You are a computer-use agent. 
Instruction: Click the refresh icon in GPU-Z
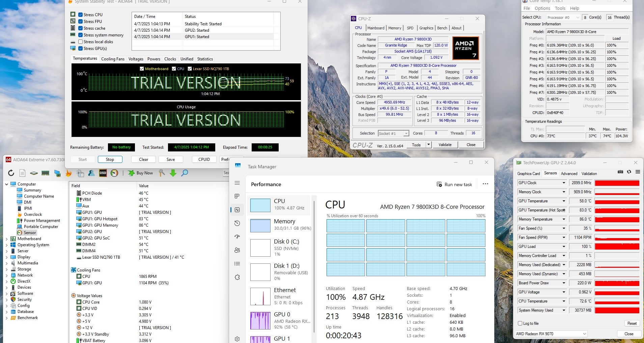click(x=629, y=172)
